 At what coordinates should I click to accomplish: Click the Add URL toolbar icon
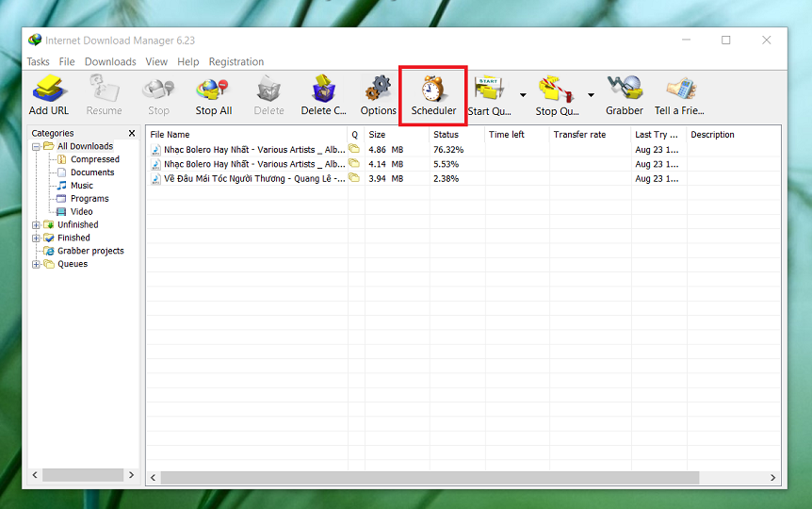49,90
